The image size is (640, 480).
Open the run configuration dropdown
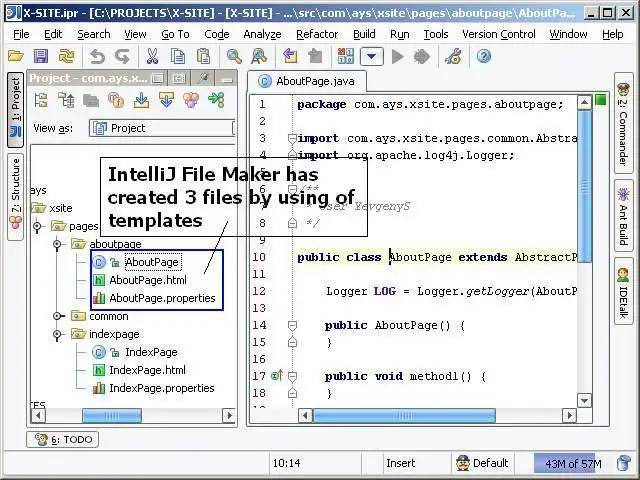(371, 56)
